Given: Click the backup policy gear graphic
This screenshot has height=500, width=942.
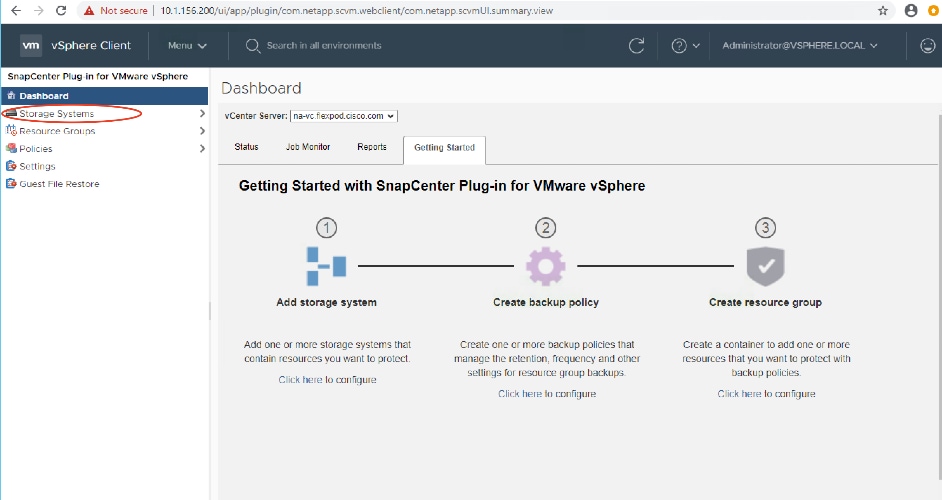Looking at the screenshot, I should 545,266.
